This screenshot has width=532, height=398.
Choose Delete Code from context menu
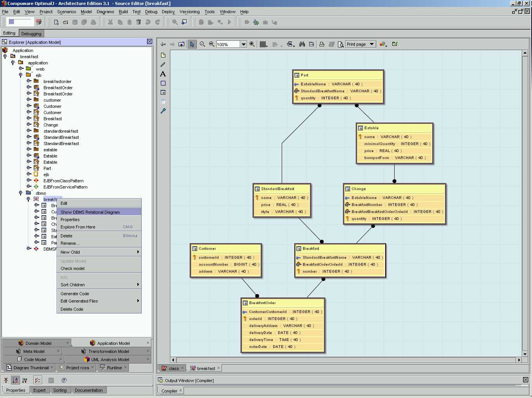tap(99, 309)
